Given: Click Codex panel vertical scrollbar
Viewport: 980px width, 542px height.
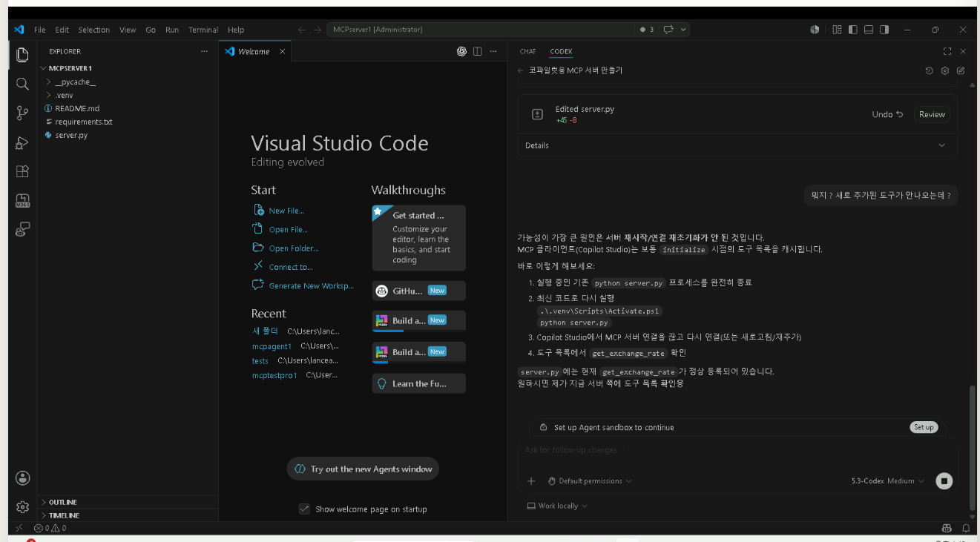Looking at the screenshot, I should 973,449.
